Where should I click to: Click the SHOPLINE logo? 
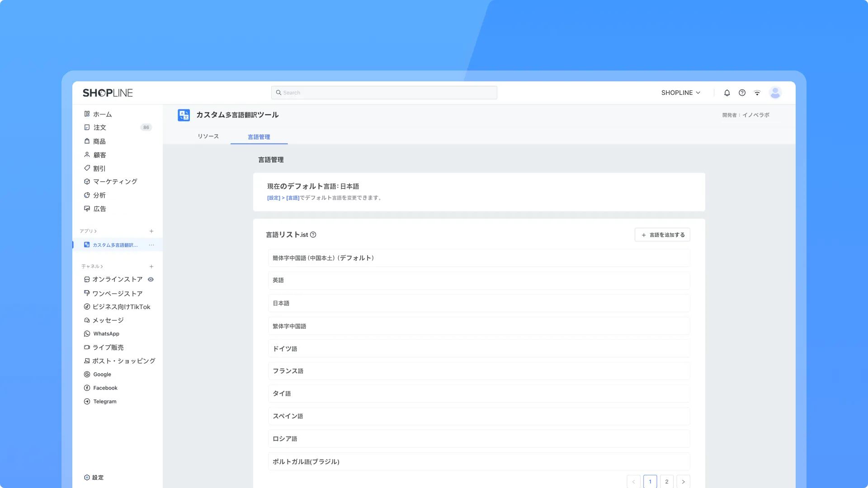point(108,93)
